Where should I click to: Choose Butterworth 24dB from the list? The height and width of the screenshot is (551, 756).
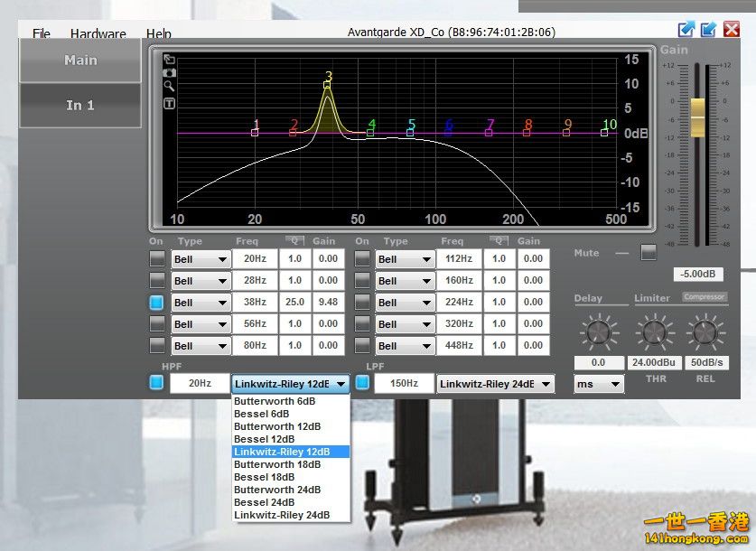(278, 490)
